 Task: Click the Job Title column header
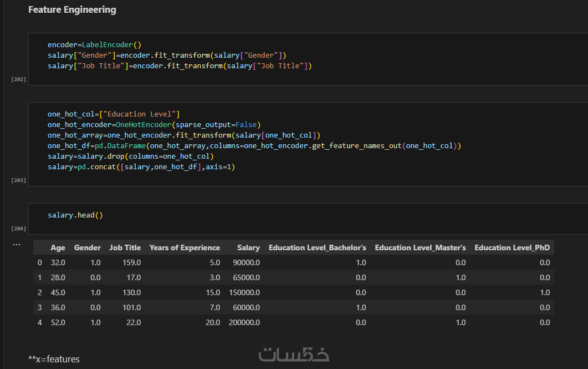coord(125,248)
